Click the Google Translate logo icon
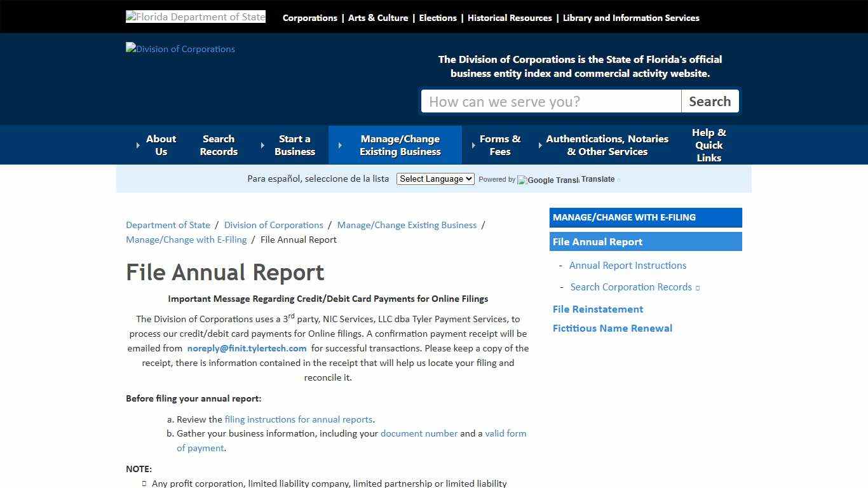Image resolution: width=868 pixels, height=488 pixels. [x=547, y=180]
